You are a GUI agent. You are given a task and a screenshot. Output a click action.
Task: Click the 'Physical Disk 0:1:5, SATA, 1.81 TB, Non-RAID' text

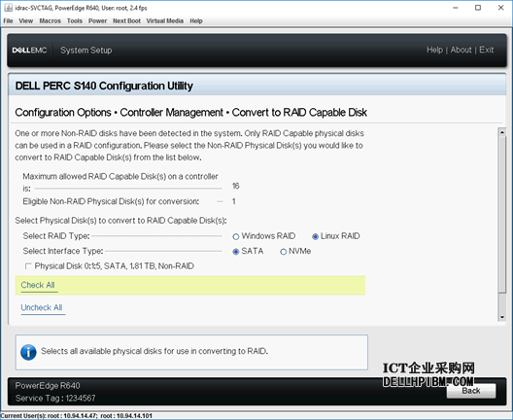point(115,266)
